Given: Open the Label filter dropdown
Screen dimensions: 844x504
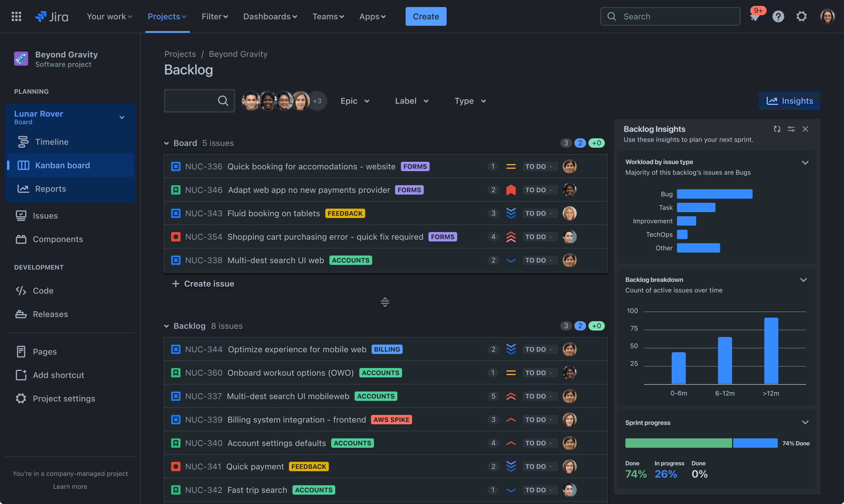Looking at the screenshot, I should (x=413, y=101).
